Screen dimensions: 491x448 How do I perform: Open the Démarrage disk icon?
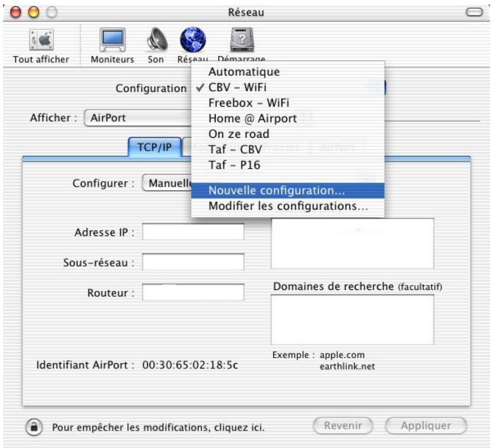click(242, 40)
